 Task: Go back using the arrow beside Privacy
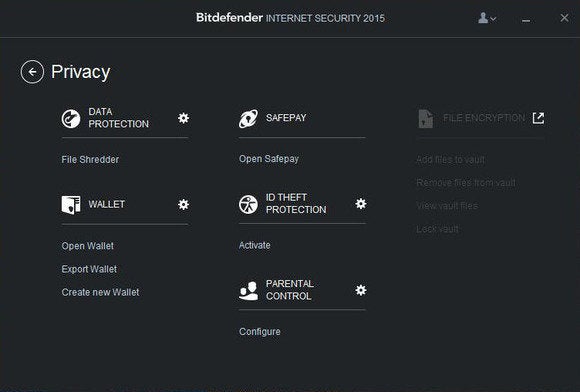pyautogui.click(x=32, y=72)
